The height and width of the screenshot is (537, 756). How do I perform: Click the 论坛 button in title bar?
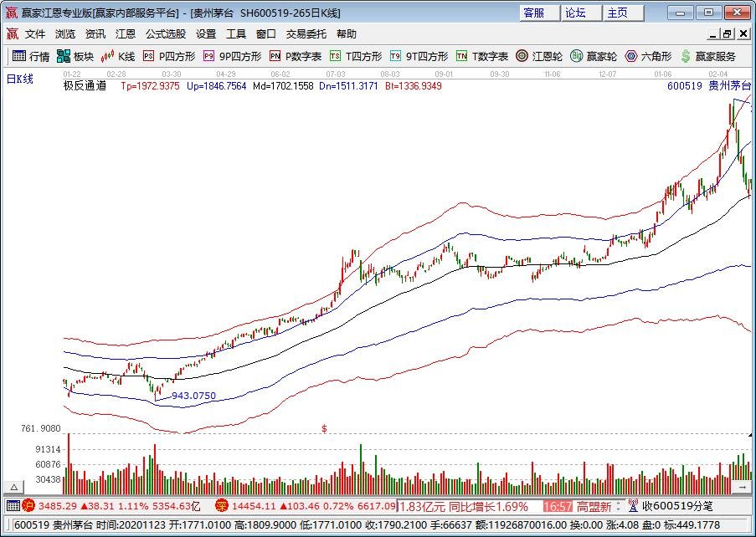tap(582, 13)
